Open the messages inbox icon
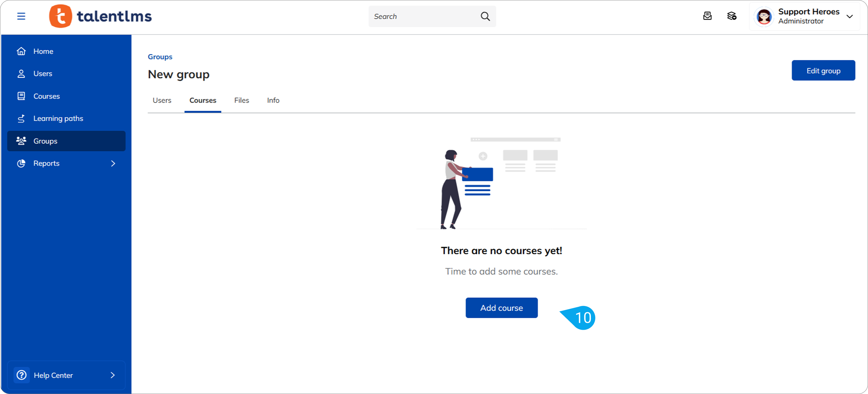Viewport: 868px width, 394px height. pos(707,16)
